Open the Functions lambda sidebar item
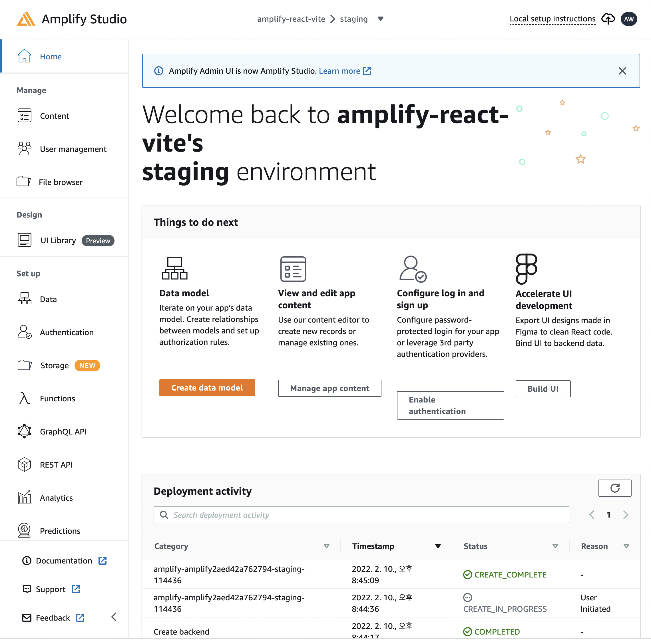This screenshot has width=651, height=644. pos(57,399)
